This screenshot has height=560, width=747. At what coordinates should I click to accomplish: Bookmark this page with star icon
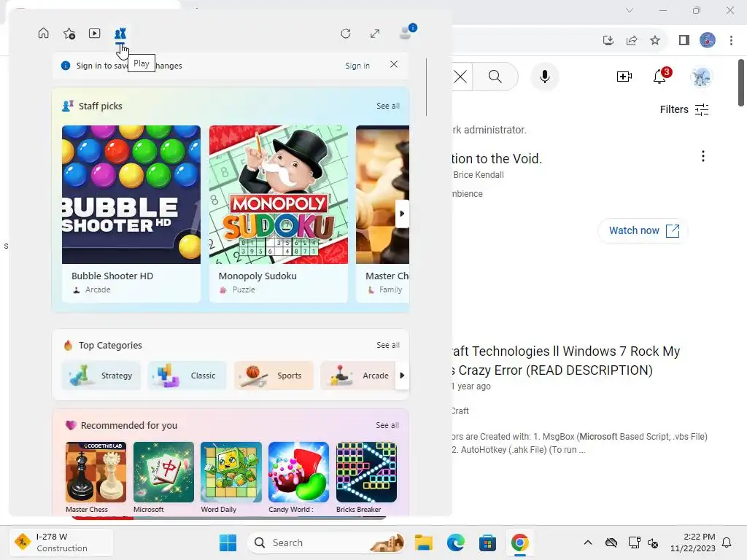[x=655, y=41]
